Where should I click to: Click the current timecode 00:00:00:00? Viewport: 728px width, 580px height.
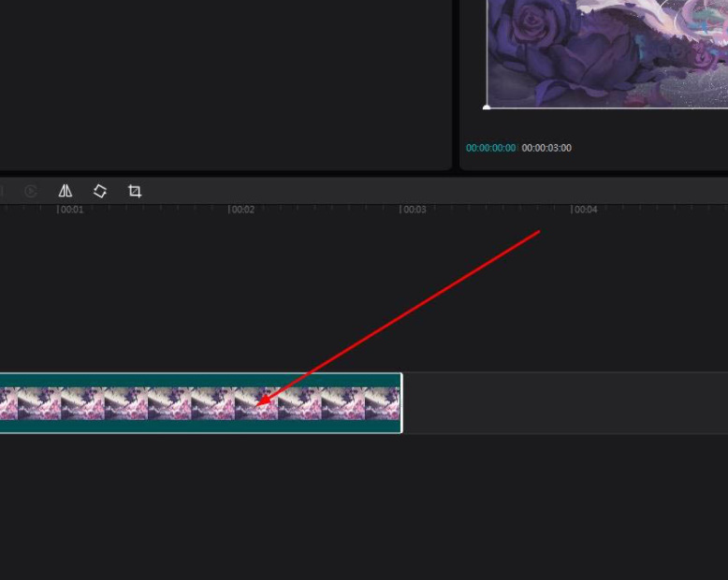490,148
